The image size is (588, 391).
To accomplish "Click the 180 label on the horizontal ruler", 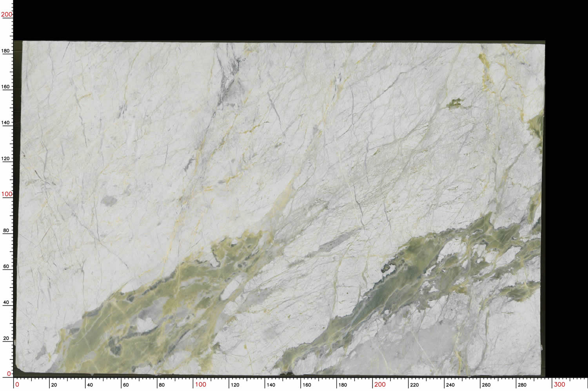I will [x=343, y=385].
